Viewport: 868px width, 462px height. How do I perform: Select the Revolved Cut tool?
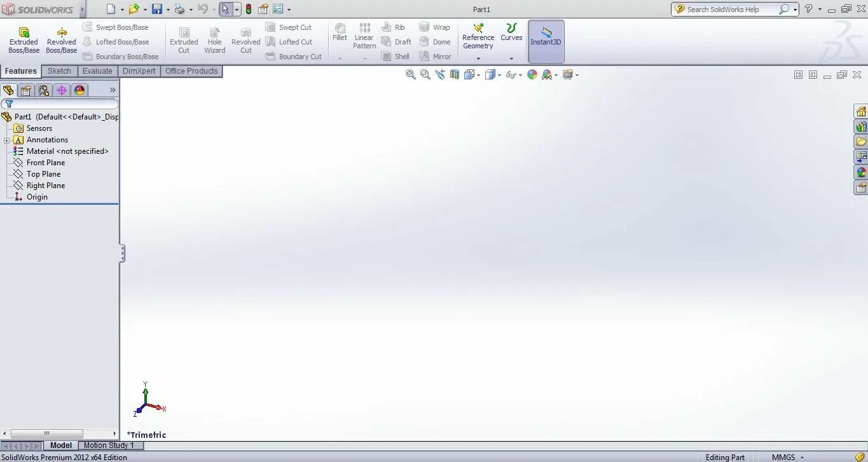pyautogui.click(x=246, y=41)
